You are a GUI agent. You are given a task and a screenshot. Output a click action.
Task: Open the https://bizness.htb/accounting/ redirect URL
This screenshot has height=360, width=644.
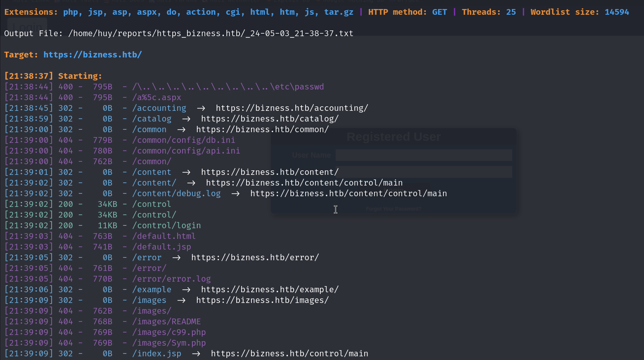(x=292, y=108)
